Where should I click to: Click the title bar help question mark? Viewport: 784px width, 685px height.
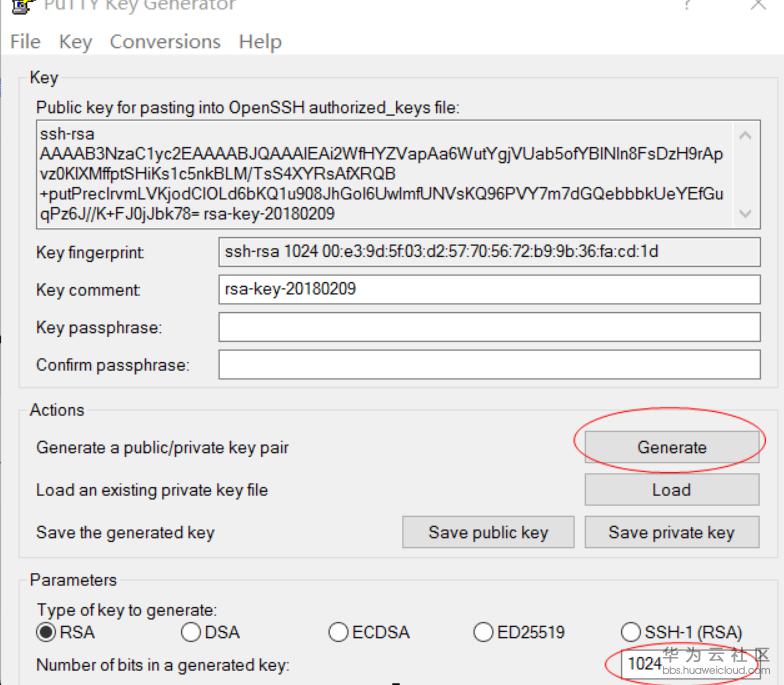click(688, 5)
